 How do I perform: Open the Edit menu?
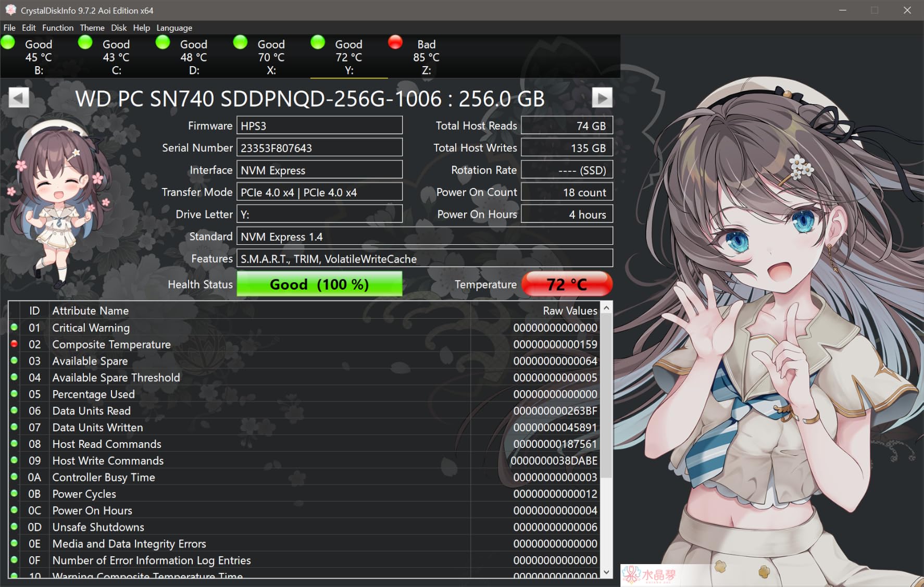[x=29, y=28]
